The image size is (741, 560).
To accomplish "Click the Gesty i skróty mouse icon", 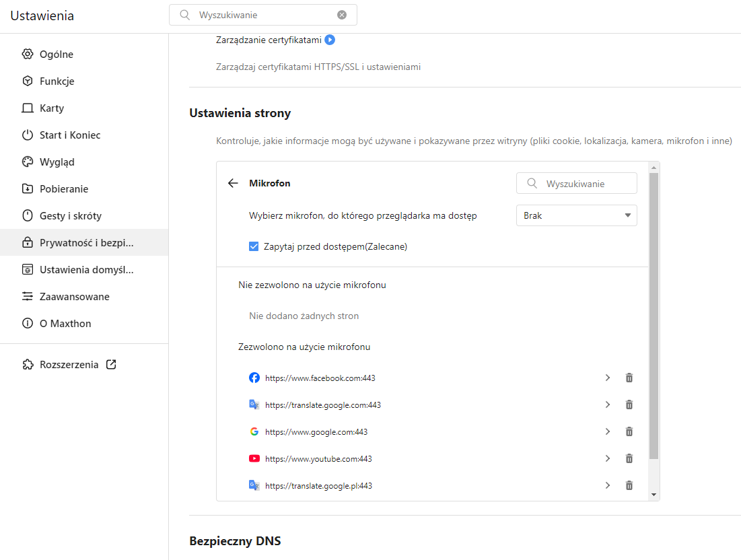I will pos(28,215).
